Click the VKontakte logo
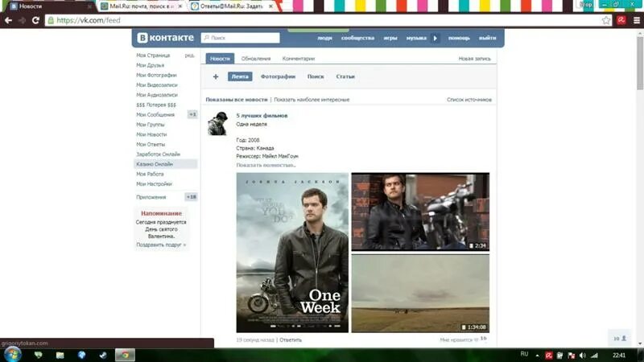644x362 pixels. tap(166, 38)
